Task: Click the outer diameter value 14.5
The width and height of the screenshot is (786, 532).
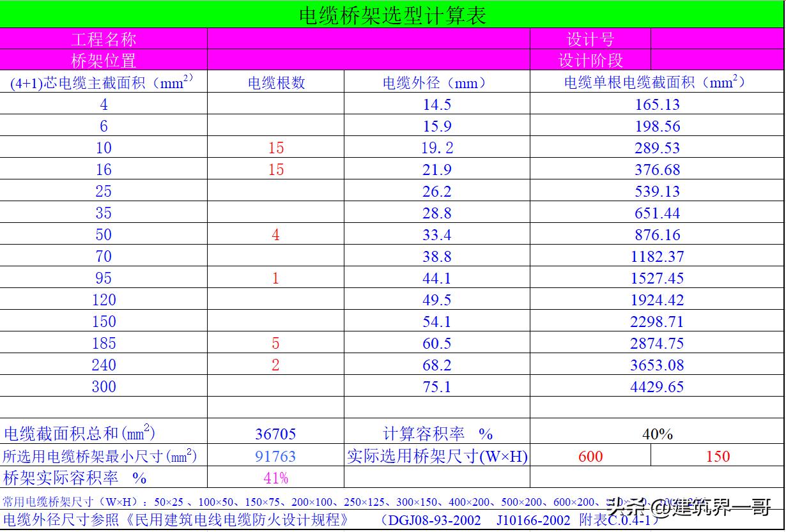Action: 437,104
